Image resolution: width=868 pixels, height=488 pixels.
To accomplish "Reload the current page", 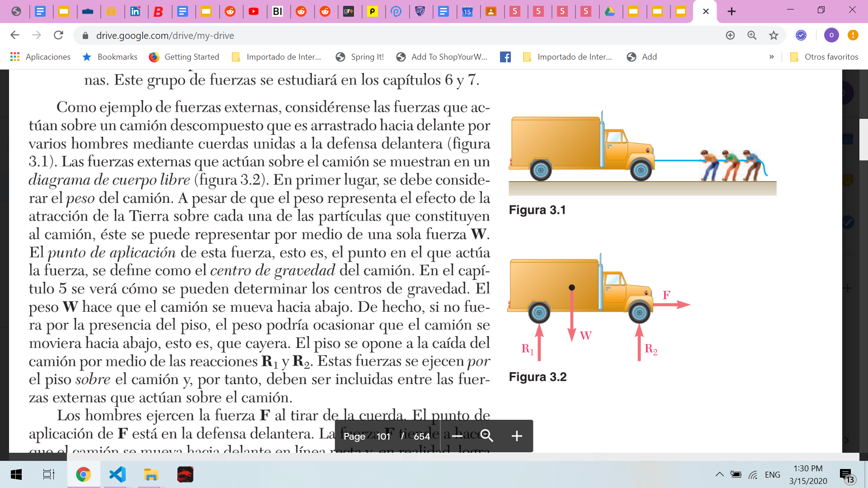I will [58, 35].
